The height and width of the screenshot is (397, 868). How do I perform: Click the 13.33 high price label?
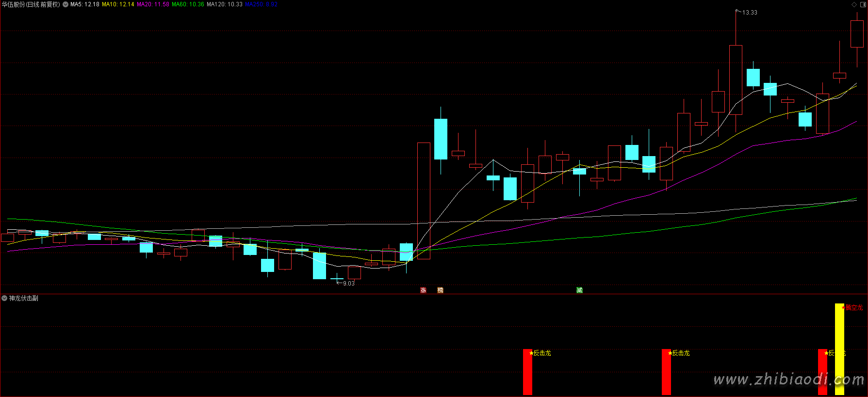pyautogui.click(x=750, y=13)
